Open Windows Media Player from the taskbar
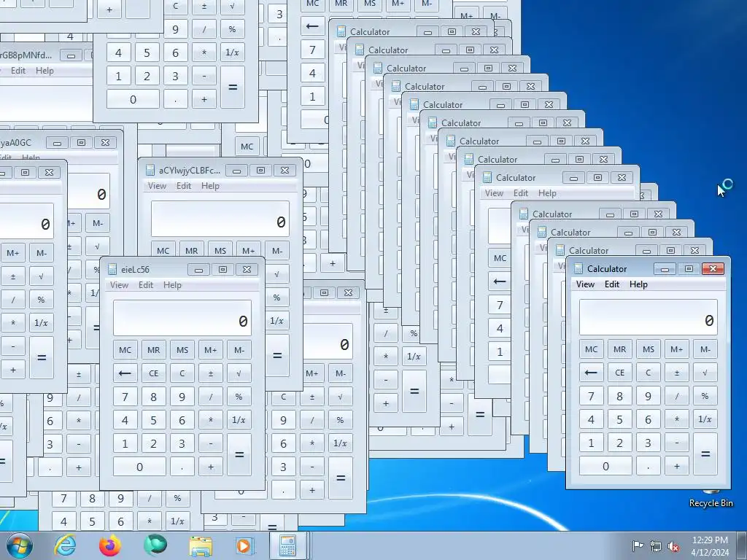 pos(245,545)
